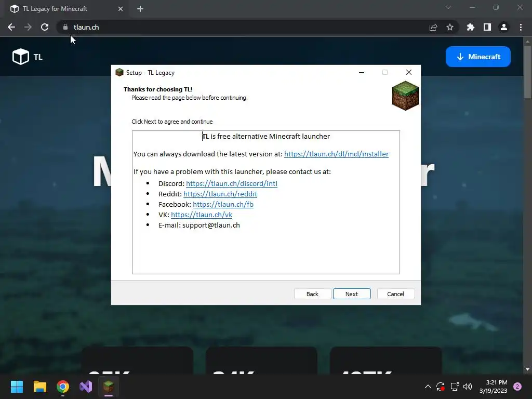Open the VK tlaun.ch/vk link
Screen dimensions: 532x399
[202, 215]
